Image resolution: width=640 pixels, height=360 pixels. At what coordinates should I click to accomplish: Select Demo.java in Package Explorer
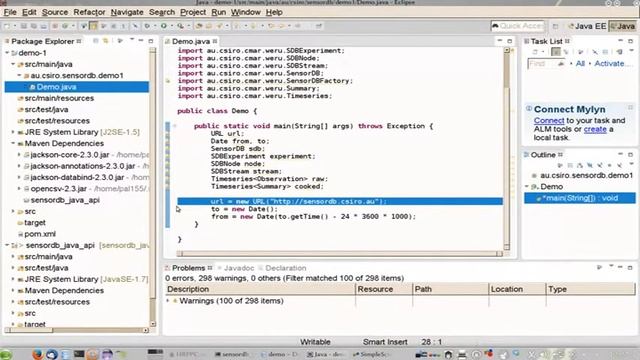[x=77, y=87]
